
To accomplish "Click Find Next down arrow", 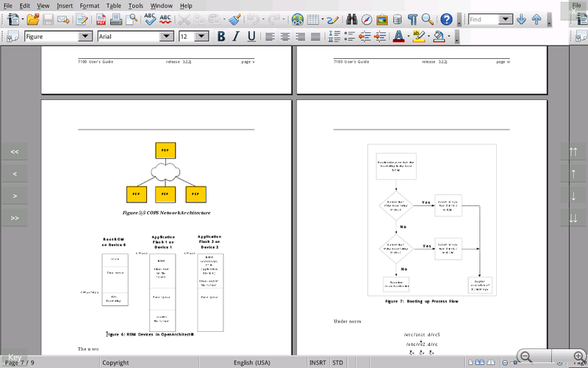I will coord(521,19).
